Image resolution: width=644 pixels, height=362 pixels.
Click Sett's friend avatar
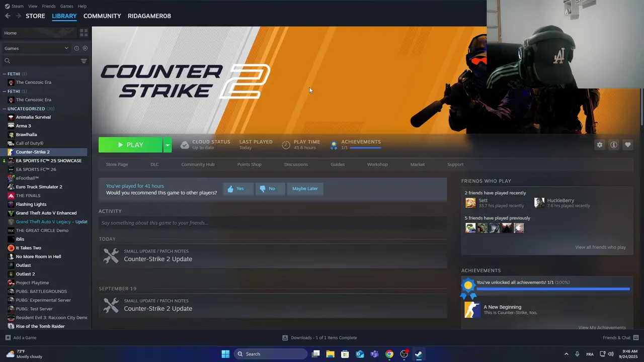coord(470,203)
